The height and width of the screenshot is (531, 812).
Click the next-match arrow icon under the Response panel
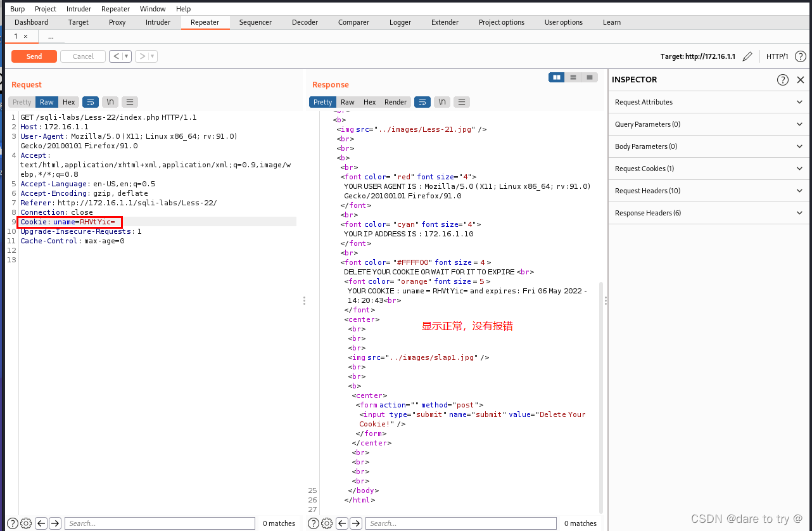coord(355,523)
